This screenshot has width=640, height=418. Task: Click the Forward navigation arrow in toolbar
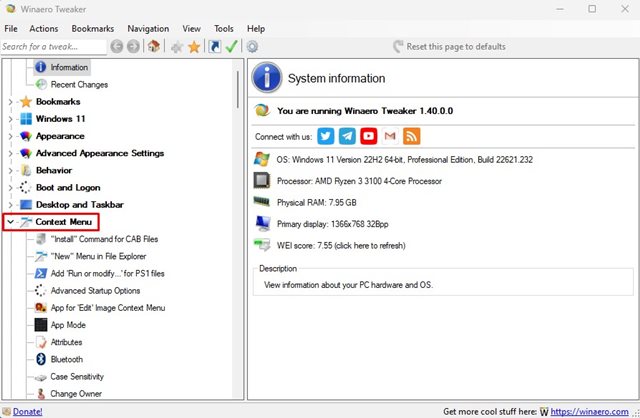tap(133, 47)
